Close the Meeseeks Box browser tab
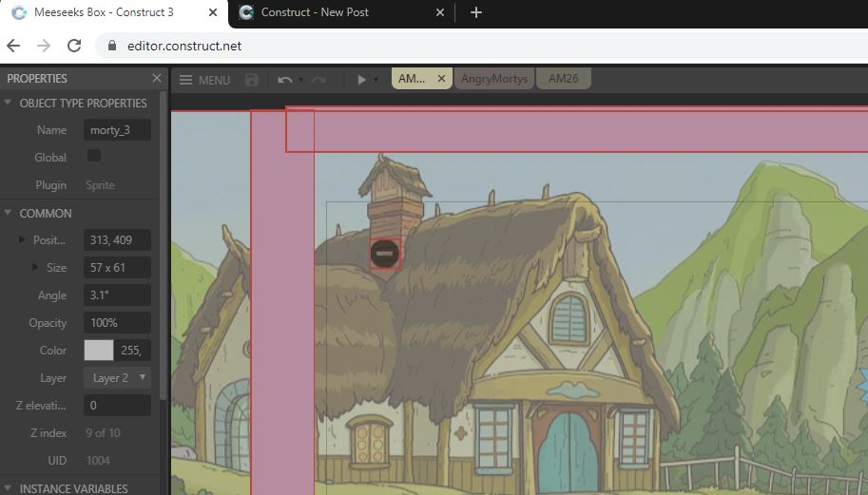This screenshot has width=868, height=495. [x=213, y=12]
